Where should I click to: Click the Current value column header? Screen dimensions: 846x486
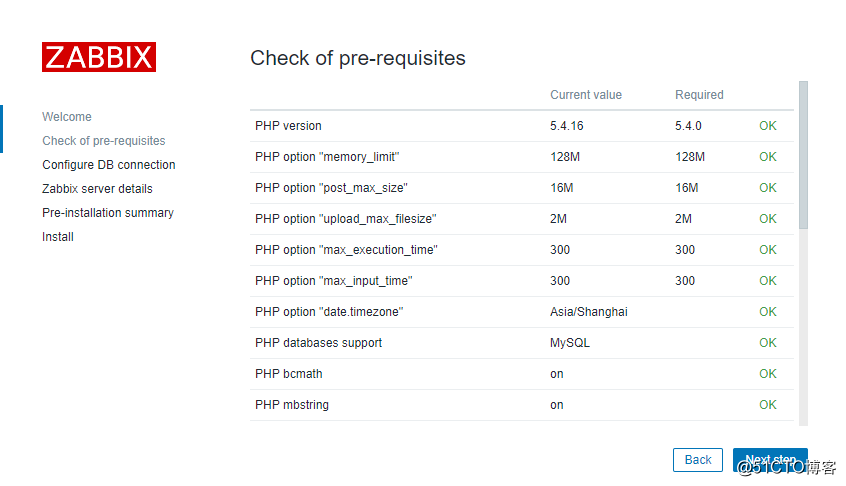click(586, 95)
